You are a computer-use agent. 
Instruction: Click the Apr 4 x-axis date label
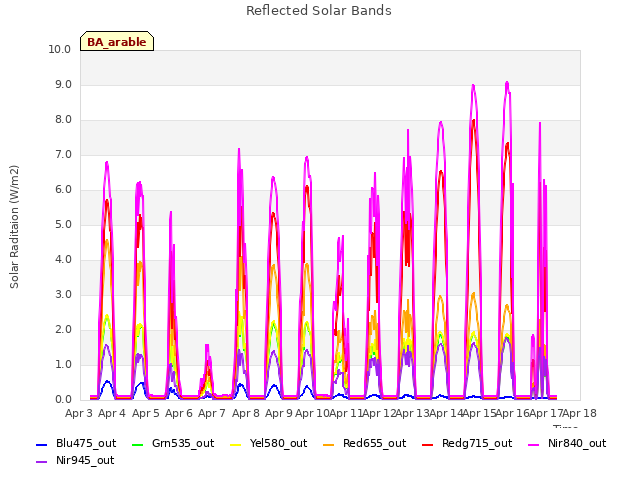112,414
